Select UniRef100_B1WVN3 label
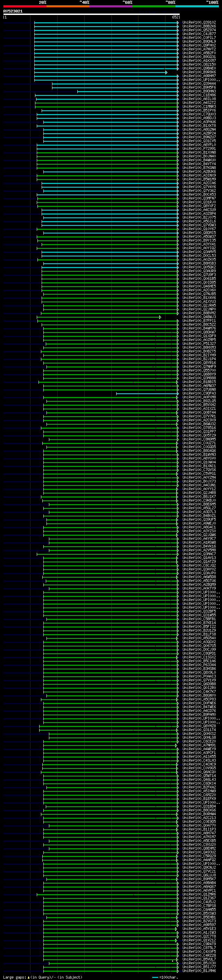 [x=199, y=455]
